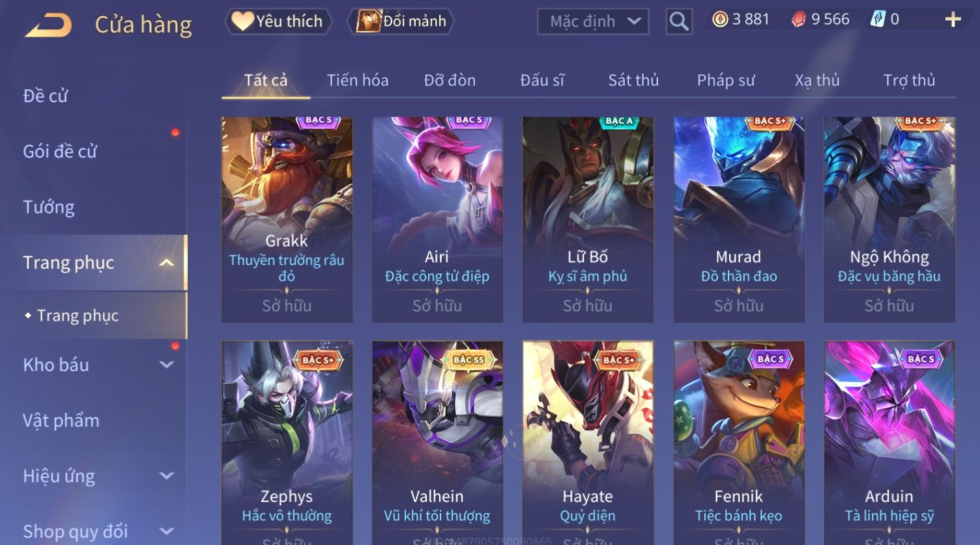Select Murad Đồ thần đao skin card
This screenshot has width=980, height=545.
pos(739,219)
